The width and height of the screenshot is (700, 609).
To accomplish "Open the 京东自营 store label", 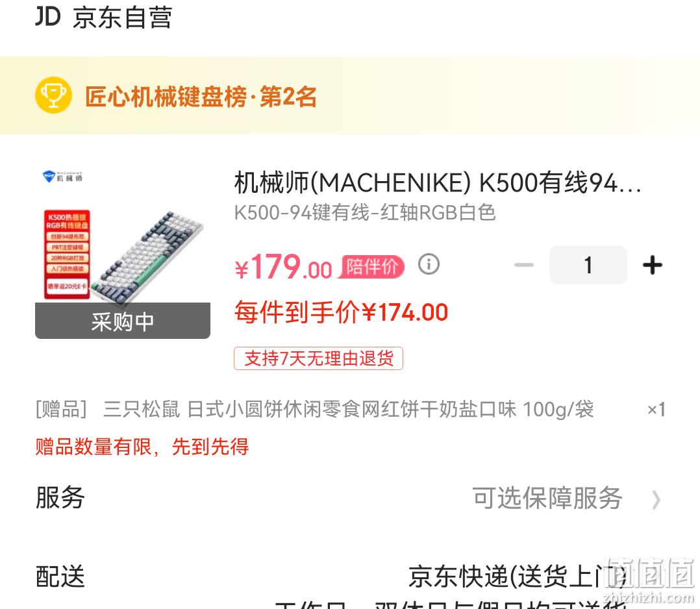I will coord(122,18).
